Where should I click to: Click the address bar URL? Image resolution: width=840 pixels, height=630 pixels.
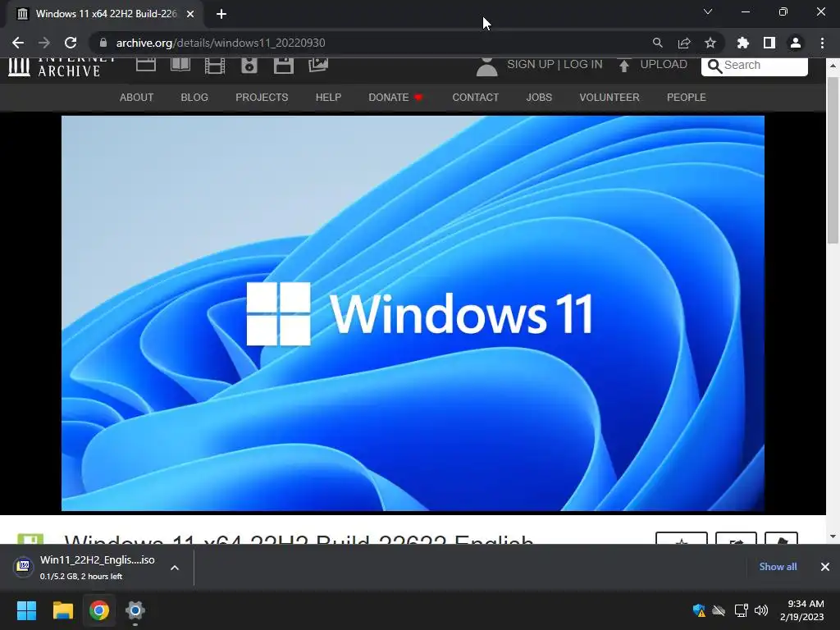tap(220, 43)
